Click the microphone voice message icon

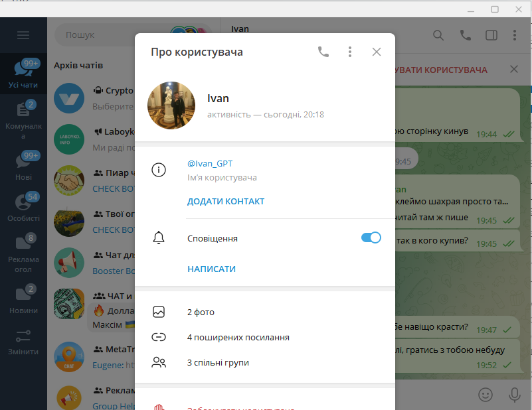(514, 394)
